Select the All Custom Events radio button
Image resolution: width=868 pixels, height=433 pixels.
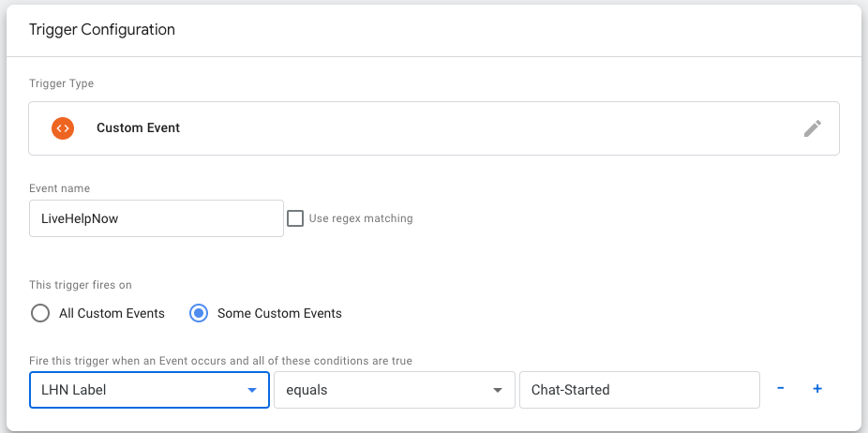click(40, 313)
